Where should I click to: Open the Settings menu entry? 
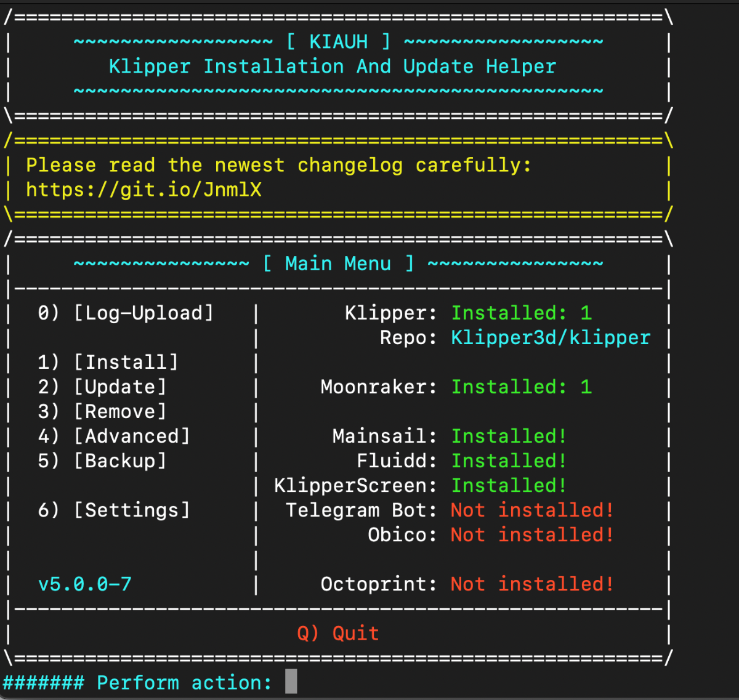114,510
